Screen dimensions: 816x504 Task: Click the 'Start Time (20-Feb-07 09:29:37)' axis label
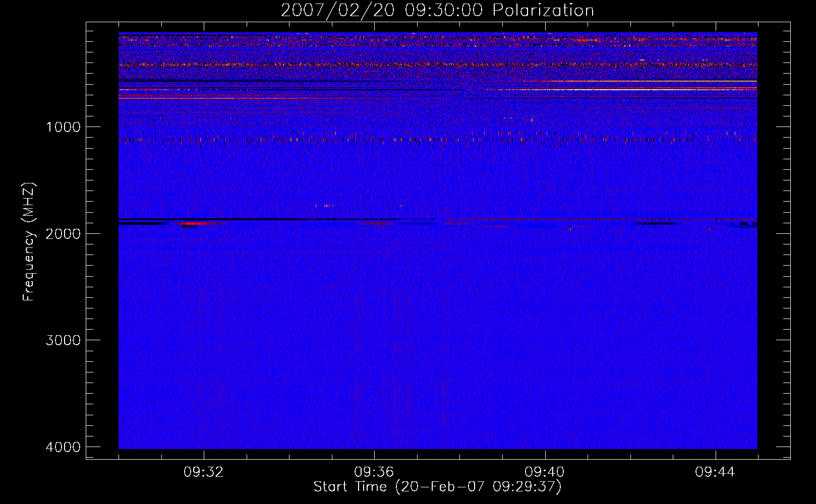click(x=437, y=487)
